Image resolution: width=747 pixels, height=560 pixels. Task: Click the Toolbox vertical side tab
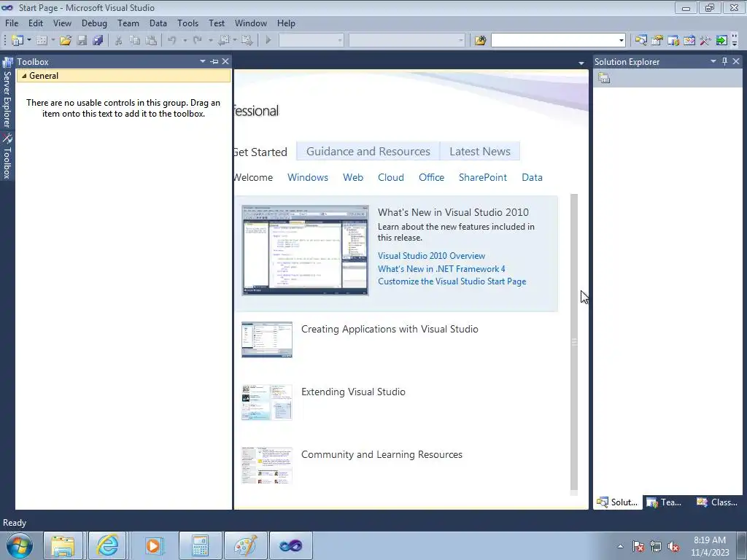7,157
